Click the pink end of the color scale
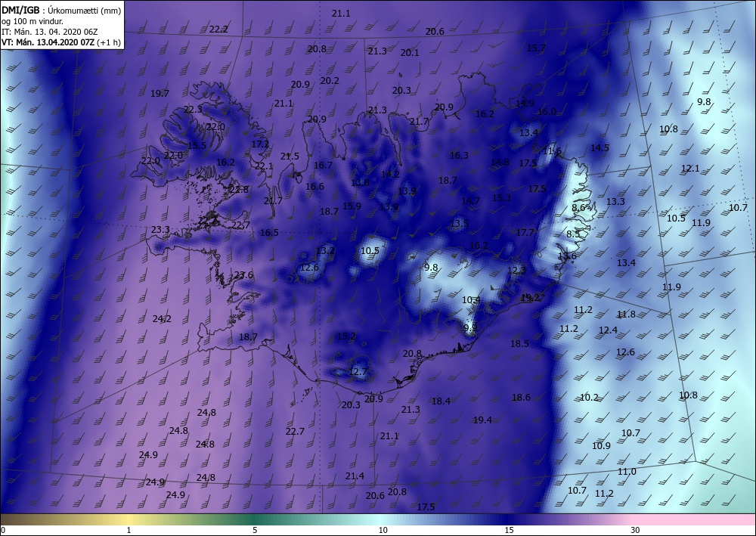 click(x=694, y=519)
